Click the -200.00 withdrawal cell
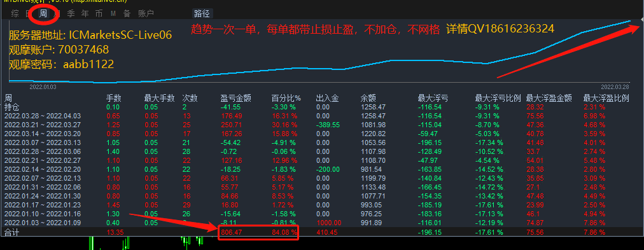This screenshot has width=644, height=250. pos(328,169)
